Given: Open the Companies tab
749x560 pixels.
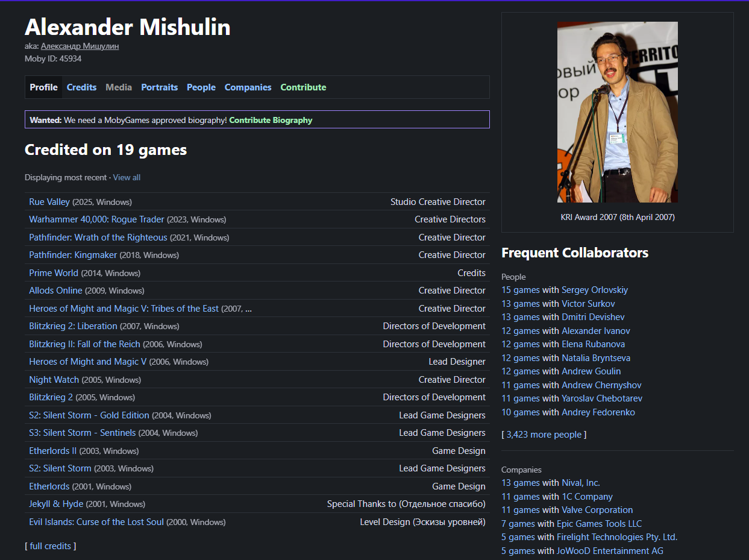Looking at the screenshot, I should [x=248, y=87].
